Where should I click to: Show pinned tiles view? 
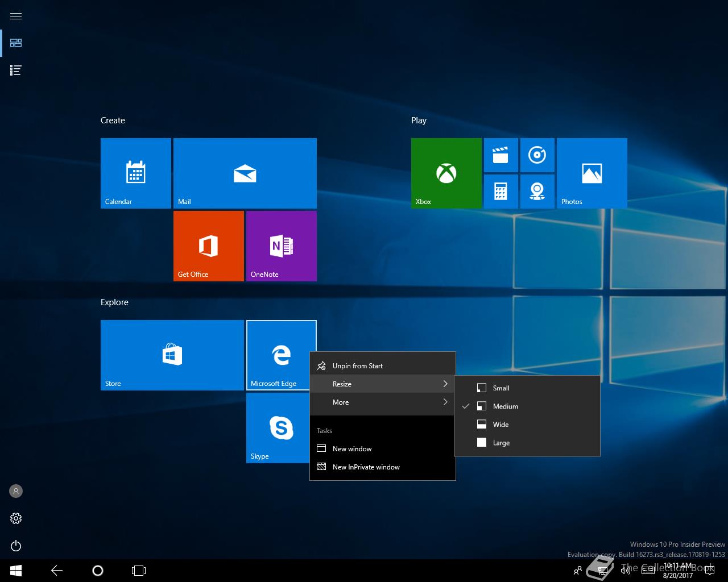coord(16,43)
